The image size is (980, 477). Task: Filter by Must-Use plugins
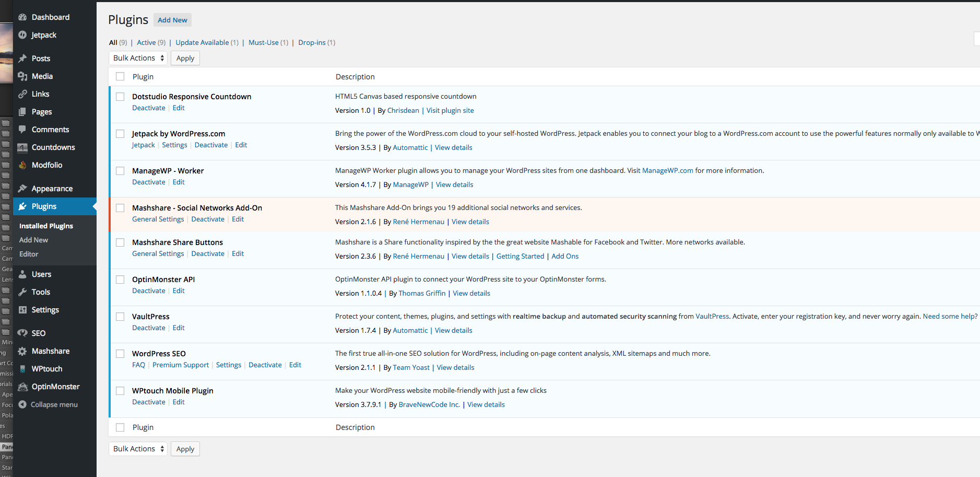point(264,42)
